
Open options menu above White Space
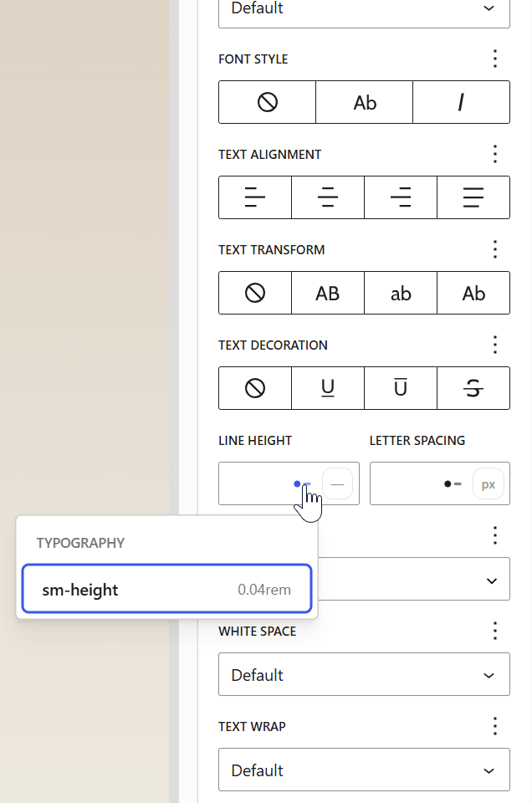click(x=495, y=535)
